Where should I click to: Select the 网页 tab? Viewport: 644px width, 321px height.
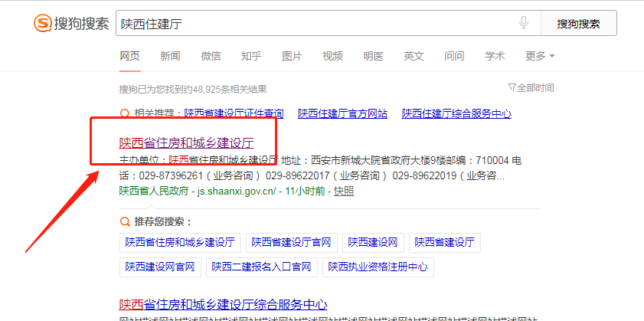coord(129,56)
